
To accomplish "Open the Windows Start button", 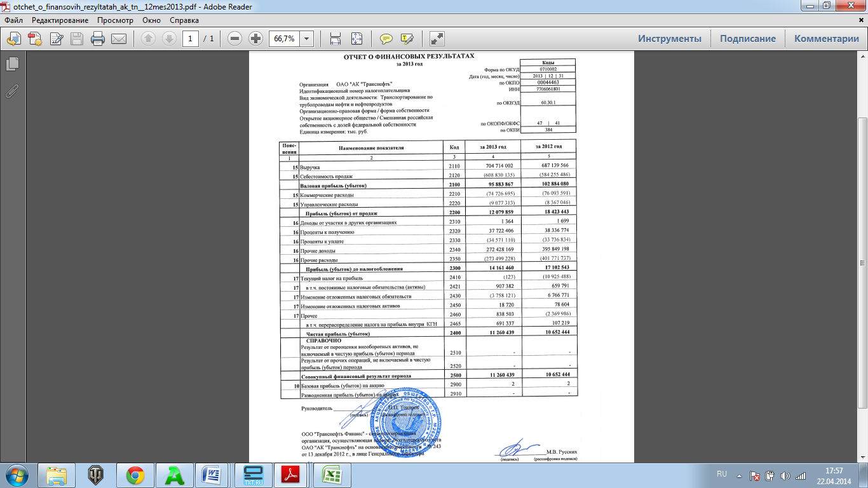I will tap(17, 475).
